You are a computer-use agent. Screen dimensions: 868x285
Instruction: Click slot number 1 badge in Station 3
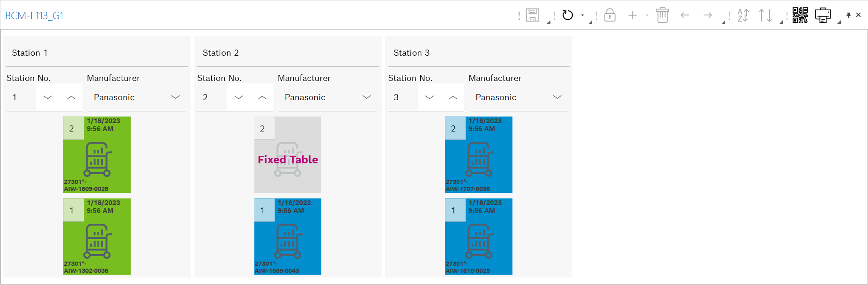pyautogui.click(x=455, y=210)
